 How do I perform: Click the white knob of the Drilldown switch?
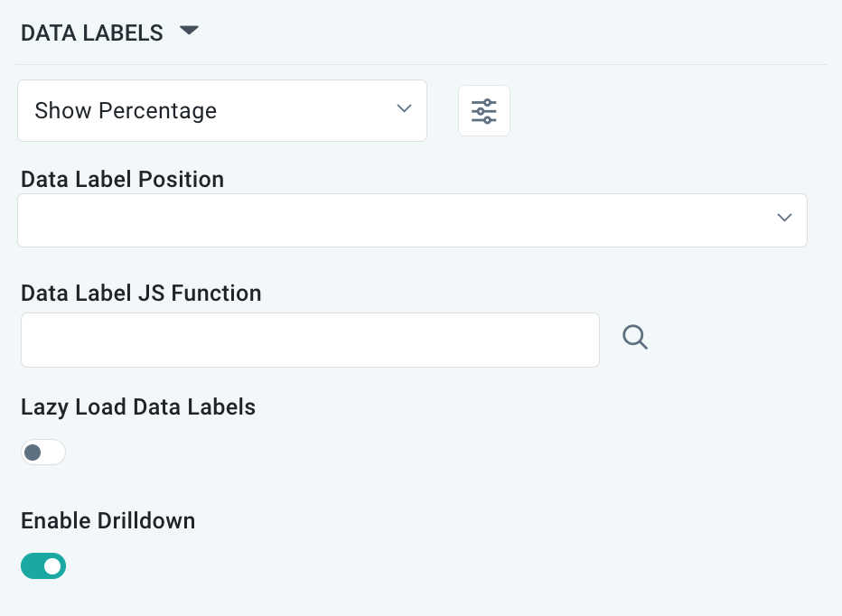point(53,566)
